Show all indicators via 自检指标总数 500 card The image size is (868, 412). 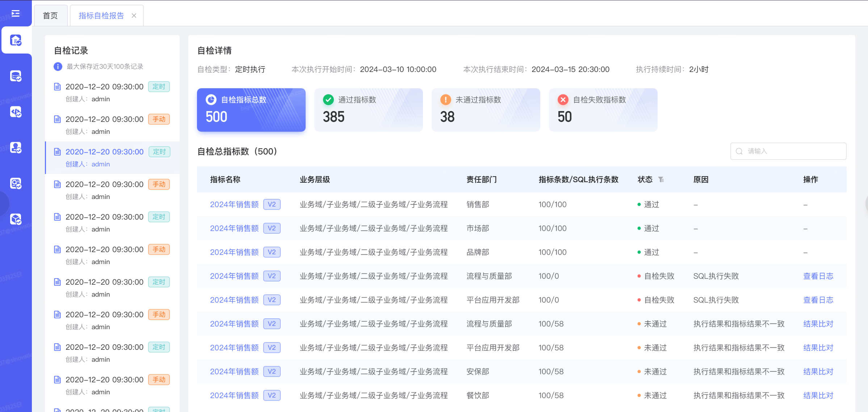[x=251, y=110]
